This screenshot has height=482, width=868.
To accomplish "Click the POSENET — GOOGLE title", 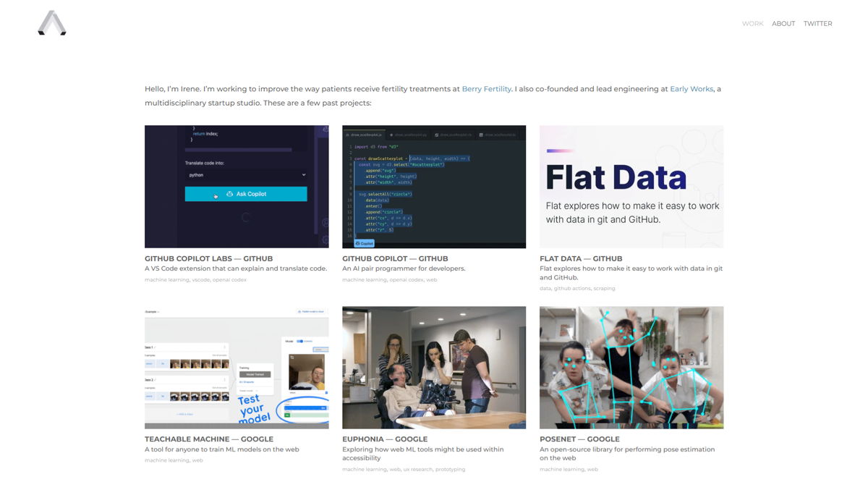I will point(579,439).
